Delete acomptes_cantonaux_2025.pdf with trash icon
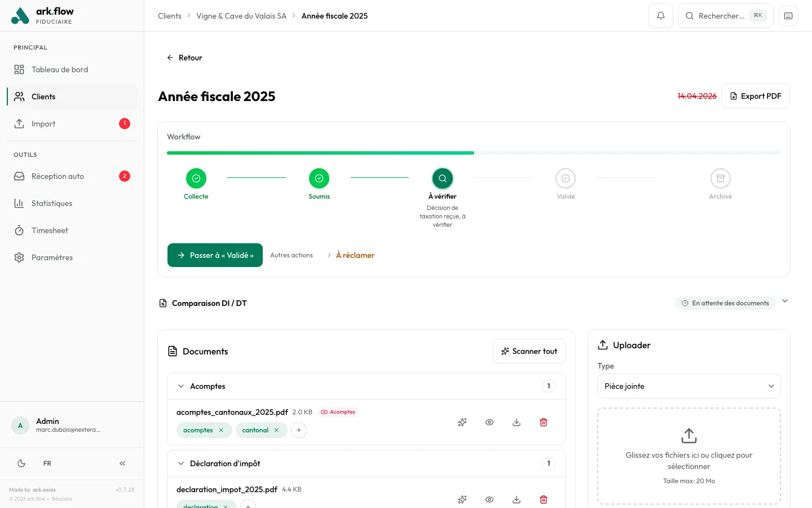The image size is (812, 508). [x=543, y=422]
